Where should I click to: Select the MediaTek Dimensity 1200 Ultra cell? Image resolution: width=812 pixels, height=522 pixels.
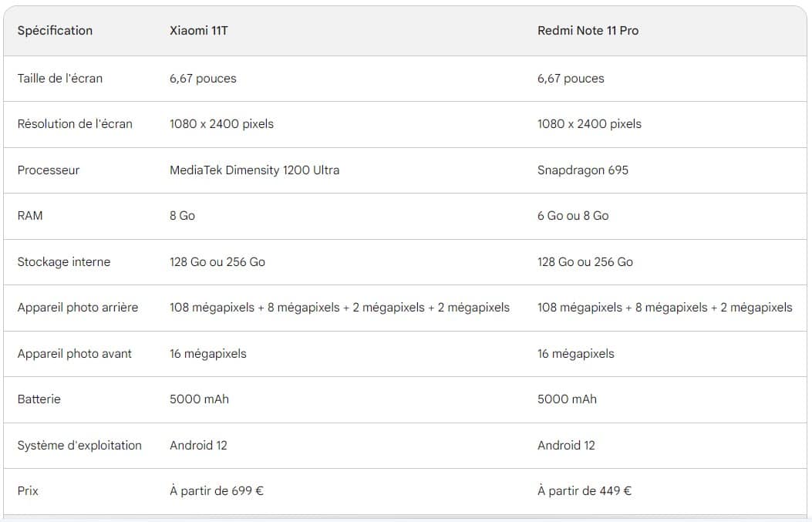tap(254, 170)
